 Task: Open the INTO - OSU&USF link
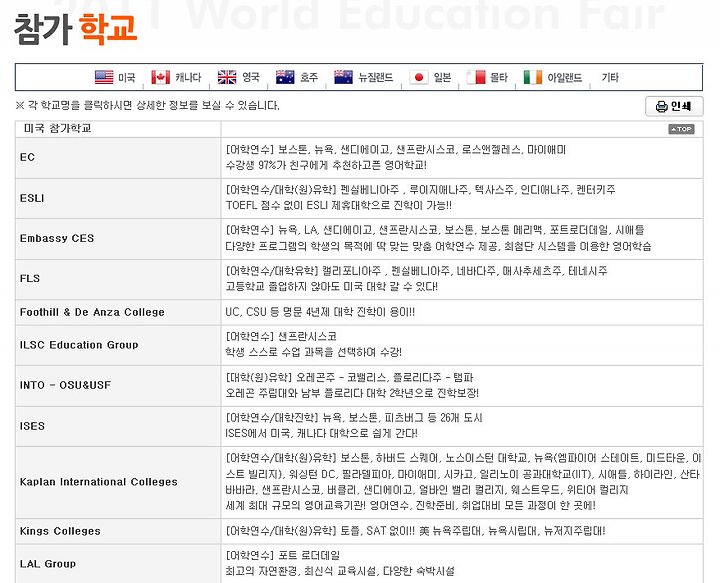(65, 385)
